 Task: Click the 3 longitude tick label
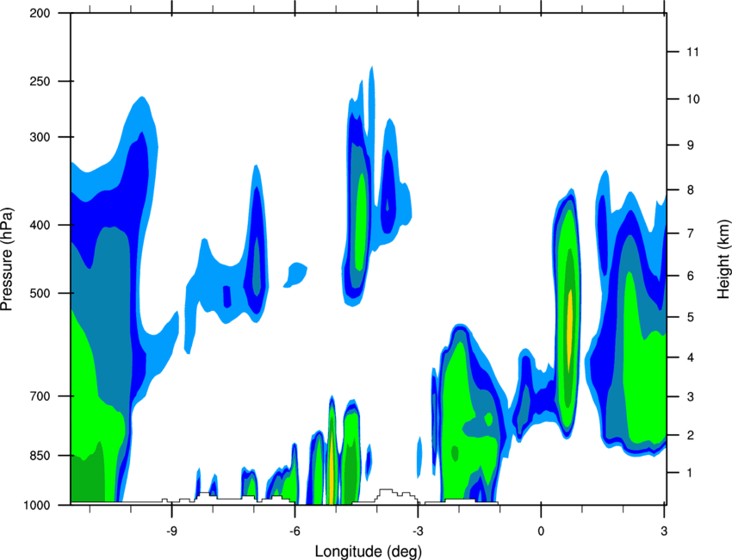[664, 531]
